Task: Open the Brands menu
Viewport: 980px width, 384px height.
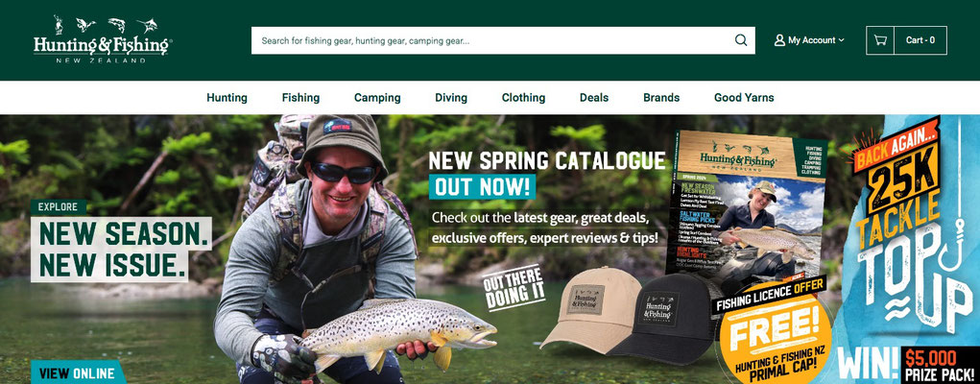Action: point(661,98)
